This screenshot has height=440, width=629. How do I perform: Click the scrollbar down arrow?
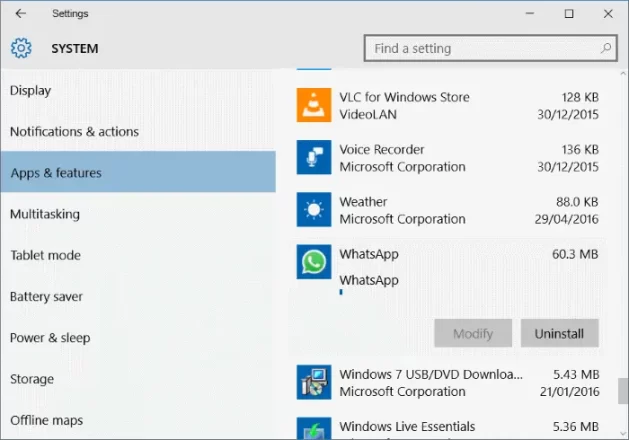[x=623, y=434]
